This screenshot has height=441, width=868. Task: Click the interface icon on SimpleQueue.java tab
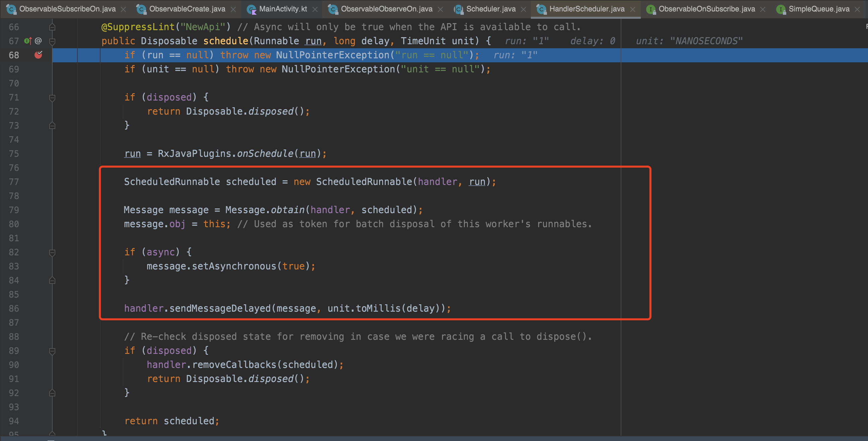click(782, 9)
